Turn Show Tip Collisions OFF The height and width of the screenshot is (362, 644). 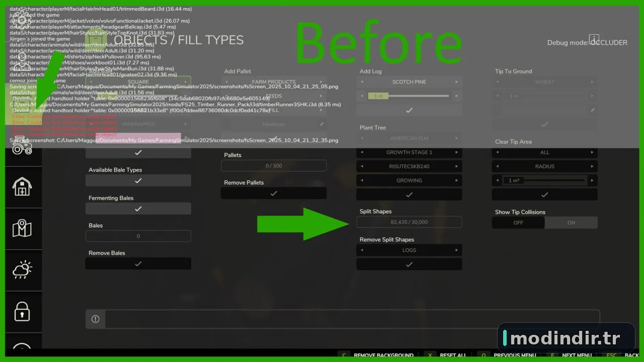click(x=518, y=223)
